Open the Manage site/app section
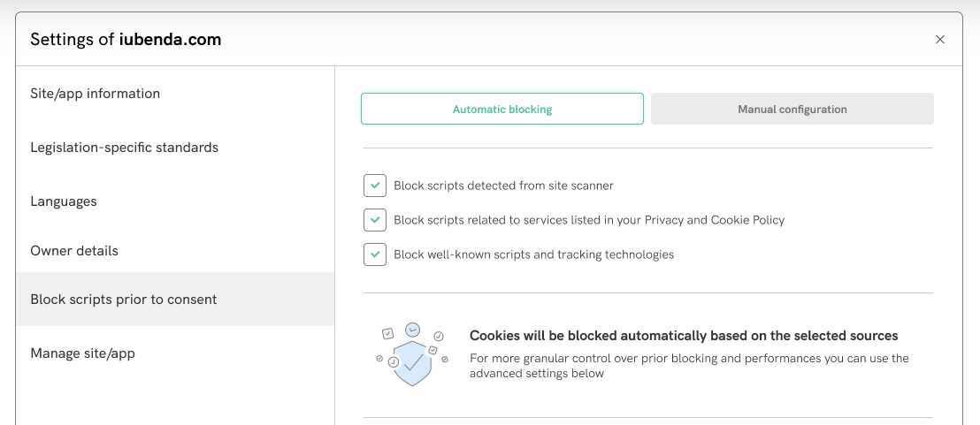 (x=83, y=353)
